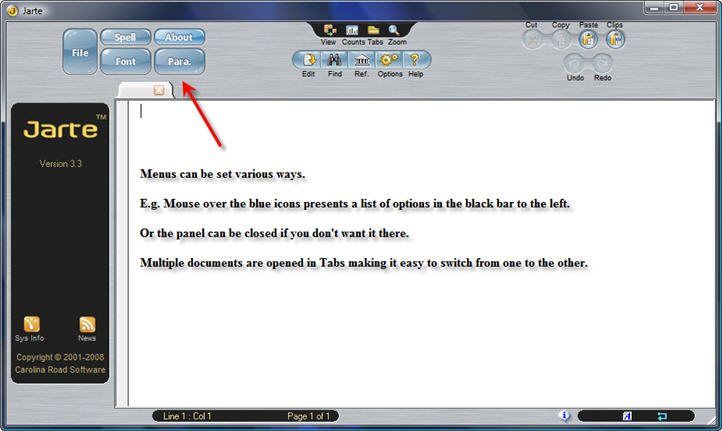Click the Help question mark icon

click(x=415, y=60)
